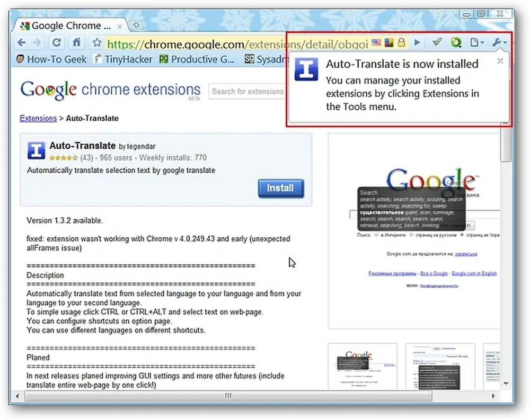530x420 pixels.
Task: Click the horizontal scrollbar thumb
Action: [228, 396]
